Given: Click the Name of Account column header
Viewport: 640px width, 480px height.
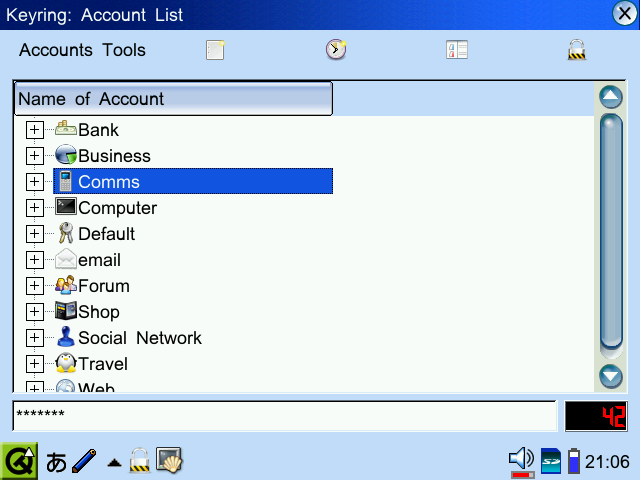Looking at the screenshot, I should coord(172,99).
